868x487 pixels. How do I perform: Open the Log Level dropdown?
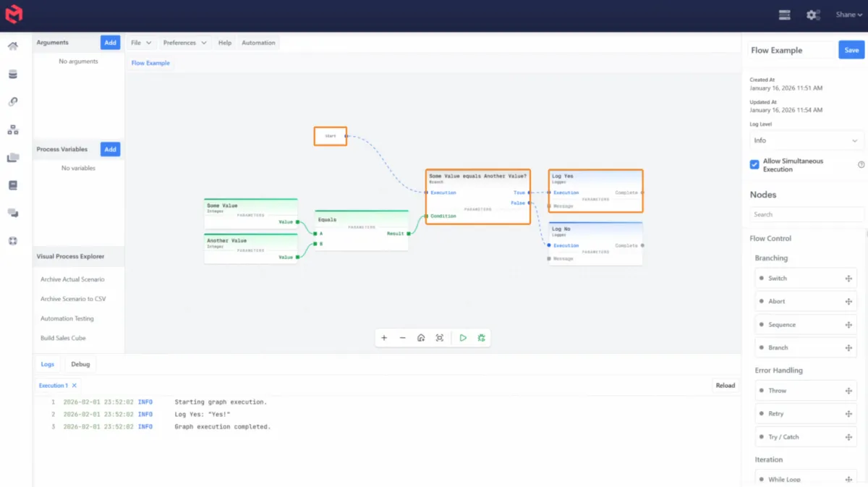tap(806, 140)
